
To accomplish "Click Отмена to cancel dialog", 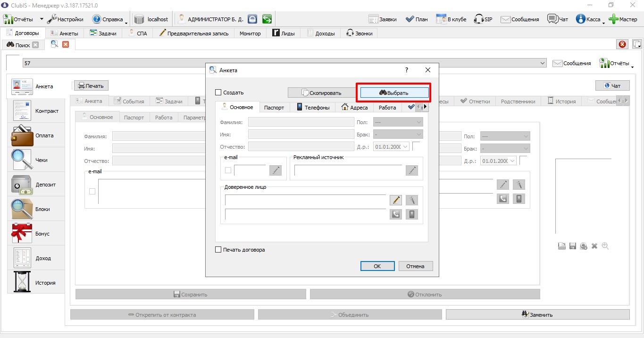I will pyautogui.click(x=416, y=266).
